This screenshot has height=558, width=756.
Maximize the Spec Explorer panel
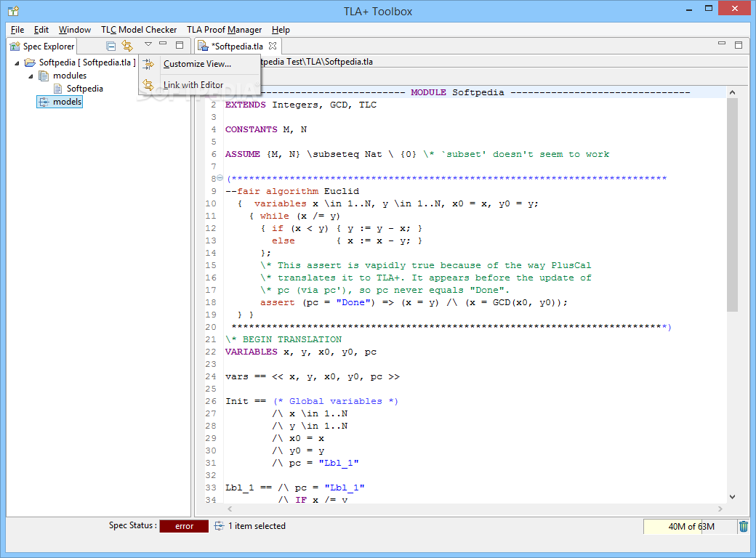coord(180,45)
